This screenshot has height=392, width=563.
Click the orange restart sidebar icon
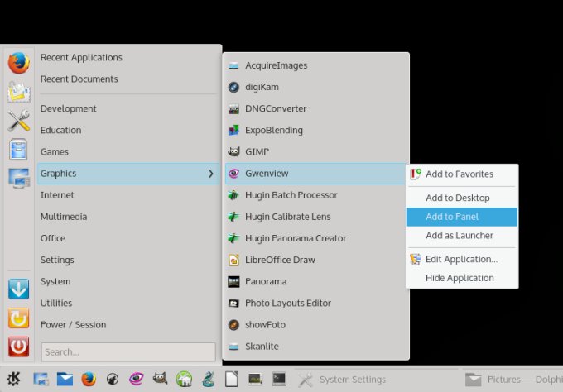pos(19,318)
